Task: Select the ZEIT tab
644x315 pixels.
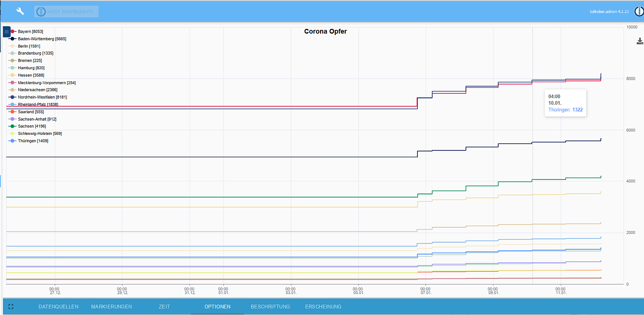Action: click(164, 307)
